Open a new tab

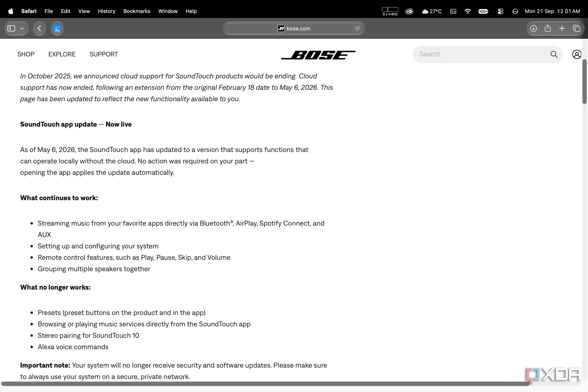[562, 28]
